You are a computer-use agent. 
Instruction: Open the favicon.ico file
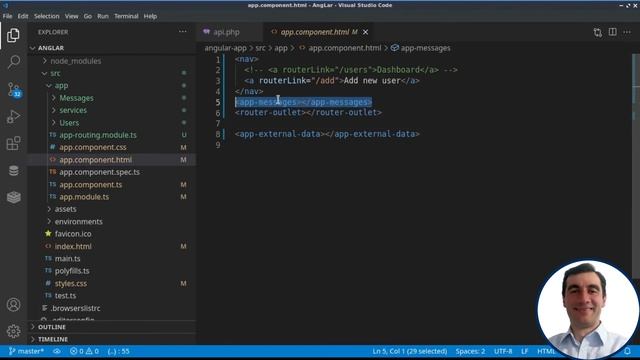73,234
